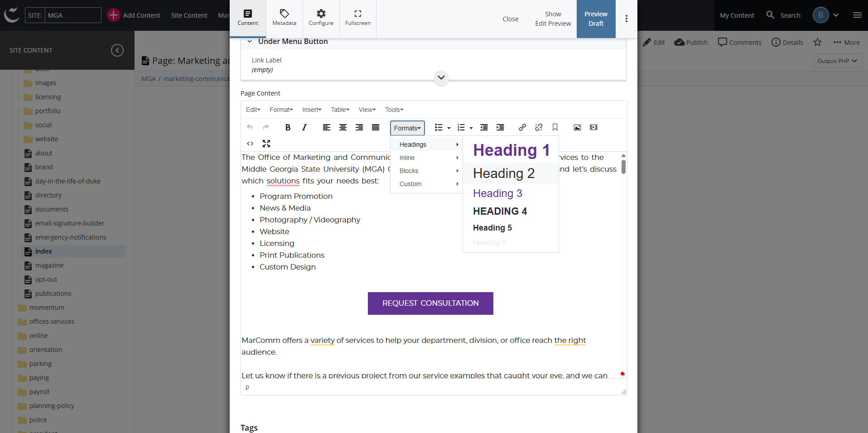Viewport: 868px width, 433px height.
Task: Collapse the Under Menu Button section
Action: tap(250, 41)
